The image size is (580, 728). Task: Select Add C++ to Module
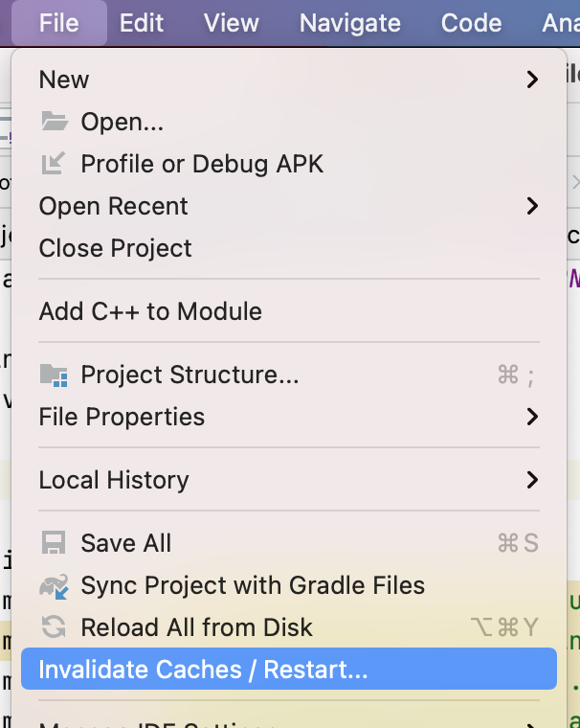point(150,311)
